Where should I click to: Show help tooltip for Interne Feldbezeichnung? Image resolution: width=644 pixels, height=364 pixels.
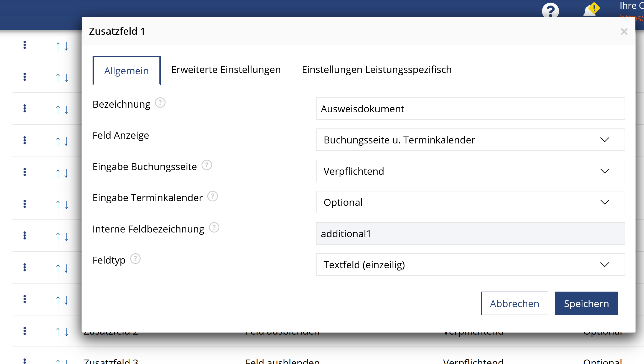click(x=214, y=228)
